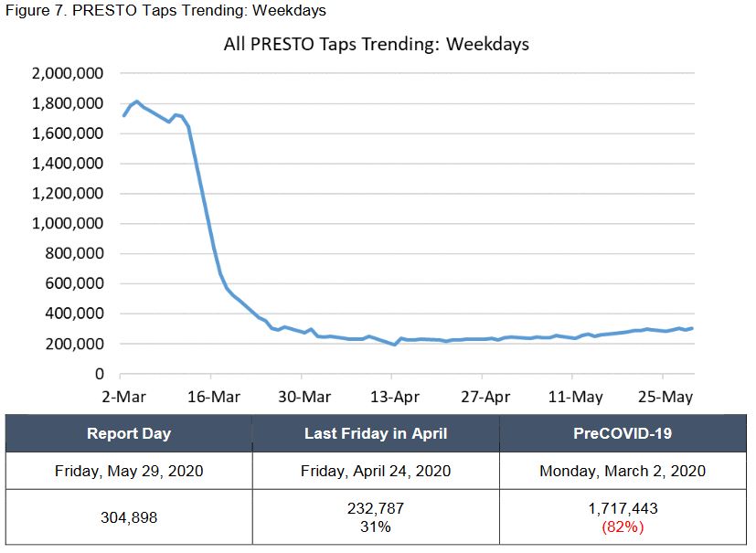
Task: Select the chart title 'All PRESTO Taps Trending: Weekdays'
Action: click(x=376, y=44)
